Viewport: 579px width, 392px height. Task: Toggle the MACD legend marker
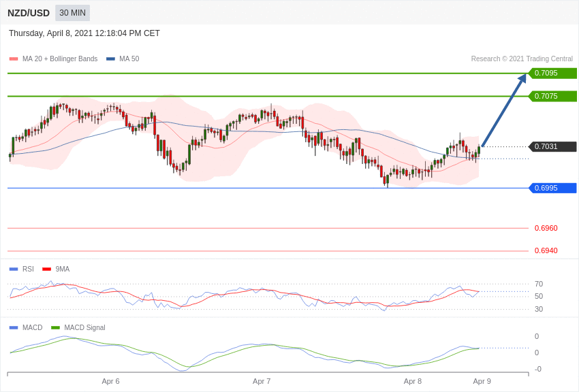coord(14,328)
